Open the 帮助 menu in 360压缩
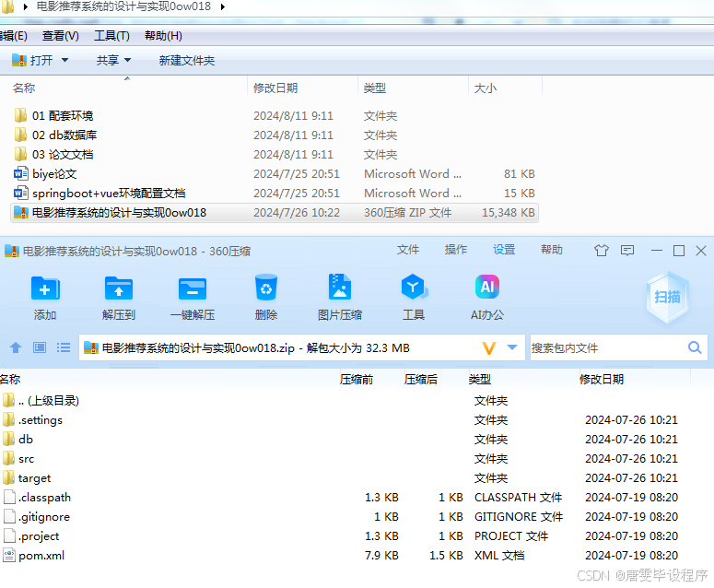The width and height of the screenshot is (714, 588). 552,250
